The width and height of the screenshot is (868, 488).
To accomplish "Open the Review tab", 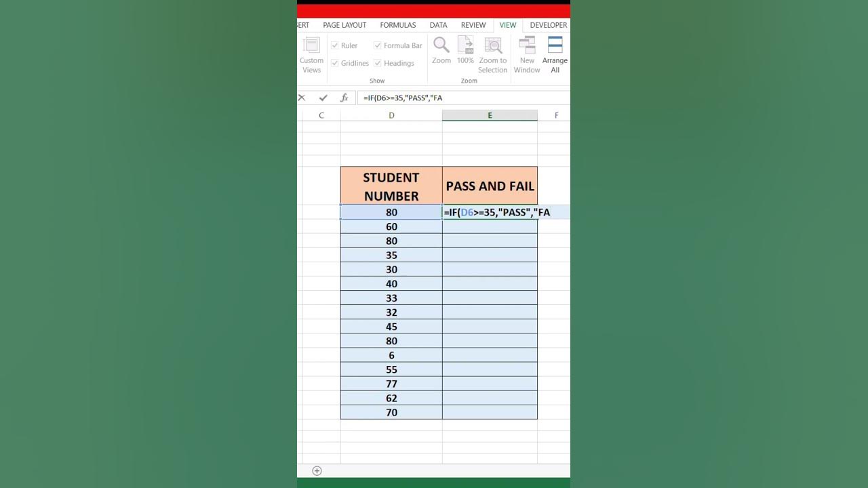I will [473, 25].
